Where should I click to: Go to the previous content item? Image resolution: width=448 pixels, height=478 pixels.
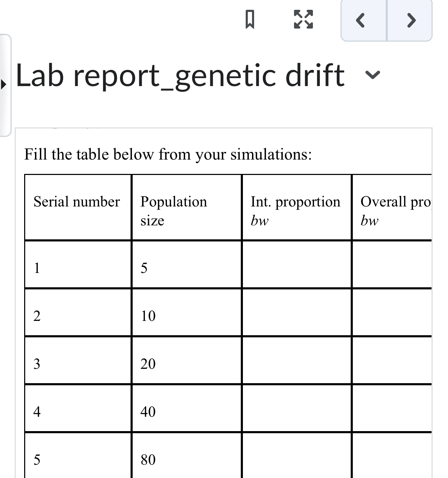coord(361,20)
